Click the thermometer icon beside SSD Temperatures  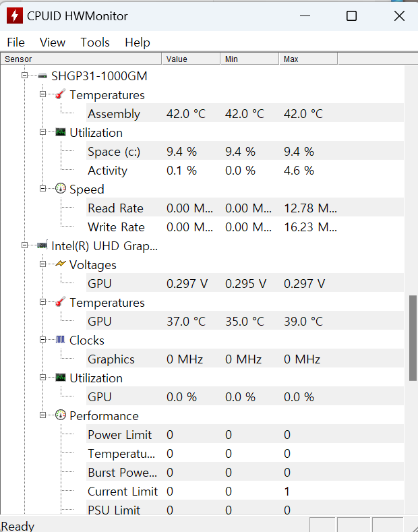click(x=61, y=95)
